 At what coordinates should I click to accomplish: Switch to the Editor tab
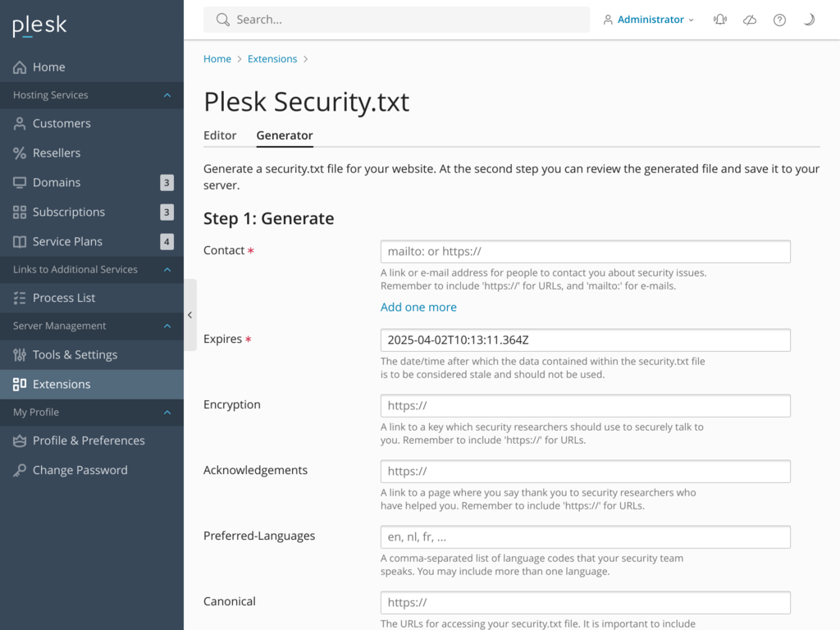coord(220,135)
